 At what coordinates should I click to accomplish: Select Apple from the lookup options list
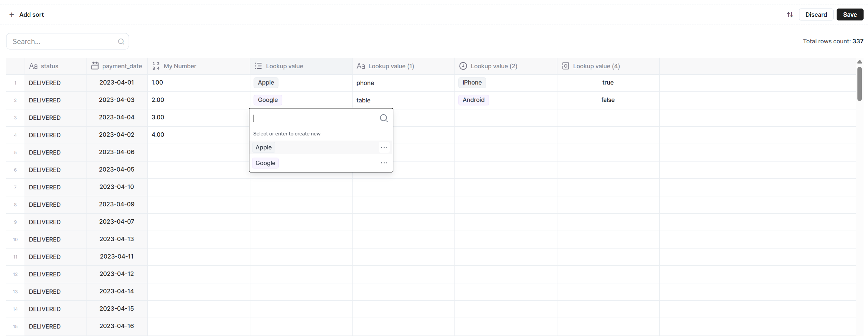(264, 147)
